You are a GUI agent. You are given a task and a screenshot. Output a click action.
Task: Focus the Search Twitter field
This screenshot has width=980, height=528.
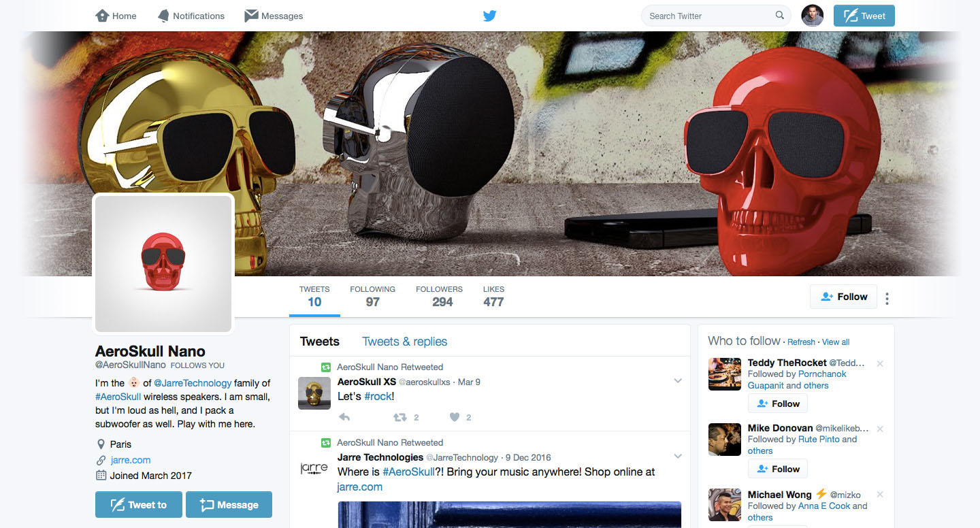(x=716, y=16)
